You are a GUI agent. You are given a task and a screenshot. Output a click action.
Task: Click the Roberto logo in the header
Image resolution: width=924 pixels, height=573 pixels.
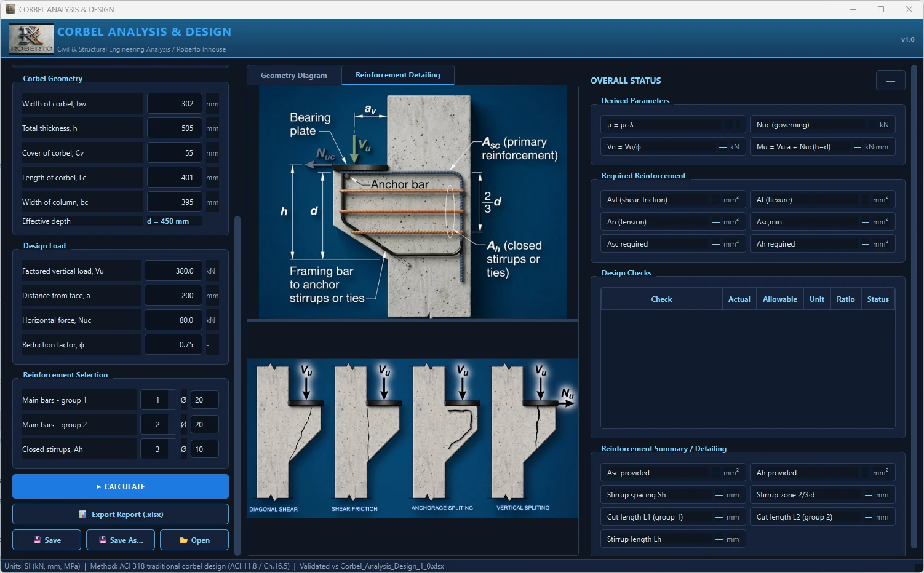[31, 39]
